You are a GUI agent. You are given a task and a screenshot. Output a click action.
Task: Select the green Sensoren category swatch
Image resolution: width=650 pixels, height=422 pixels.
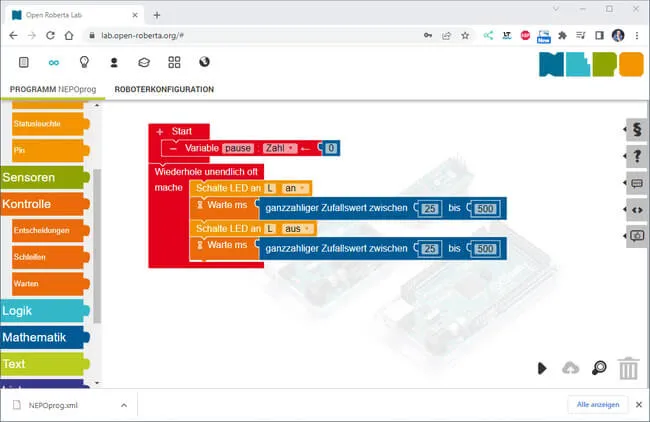(42, 178)
